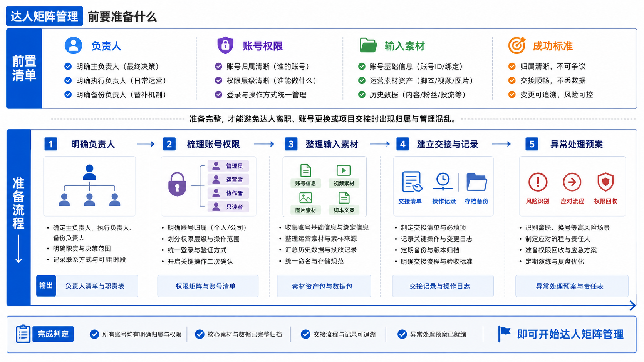Click the green folder icon beside 输入素材
This screenshot has height=362, width=644.
(x=368, y=45)
